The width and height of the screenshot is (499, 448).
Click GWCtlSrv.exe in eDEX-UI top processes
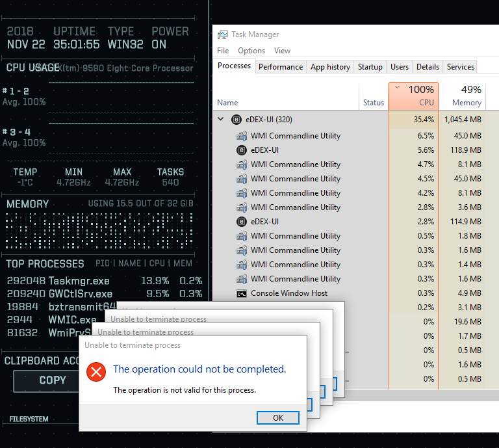(x=81, y=293)
